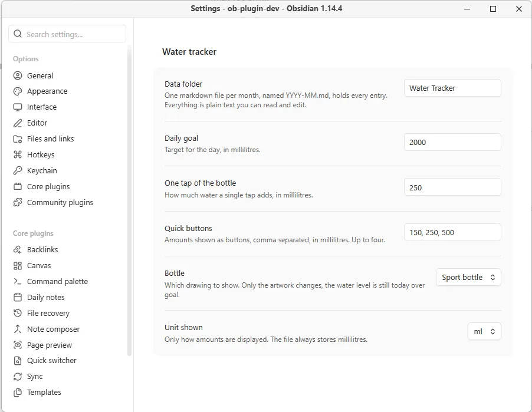Click the Daily goal 2000 field
Image resolution: width=532 pixels, height=412 pixels.
(452, 142)
